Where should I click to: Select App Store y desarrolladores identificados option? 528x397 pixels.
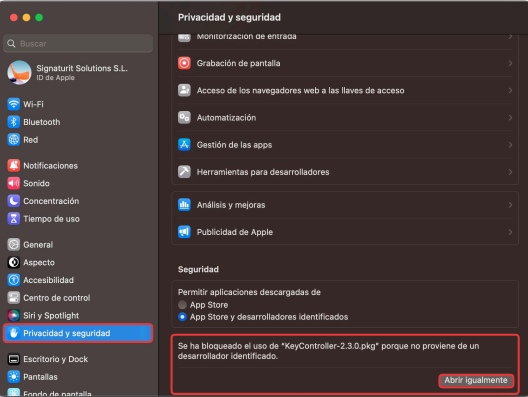[182, 317]
